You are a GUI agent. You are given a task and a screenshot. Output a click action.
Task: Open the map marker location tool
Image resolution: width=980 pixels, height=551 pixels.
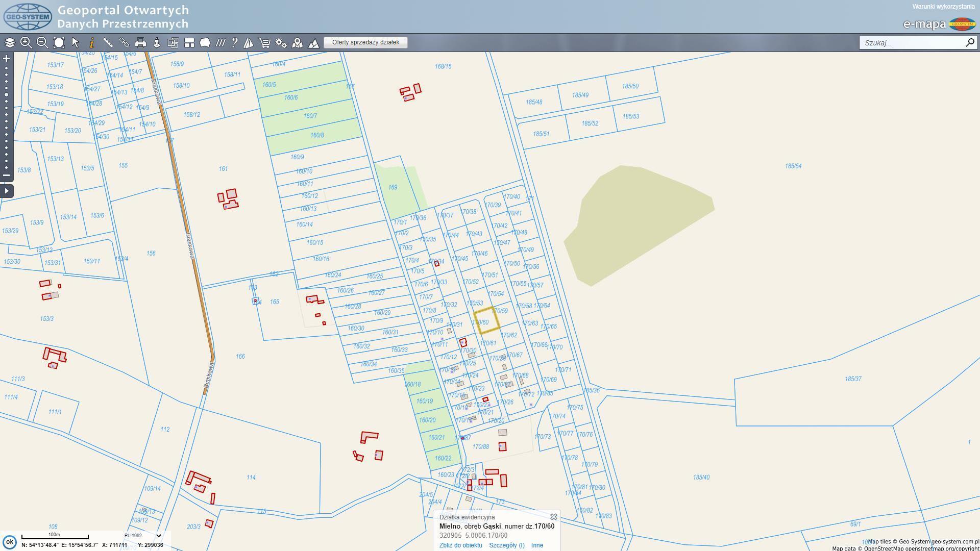coord(297,43)
